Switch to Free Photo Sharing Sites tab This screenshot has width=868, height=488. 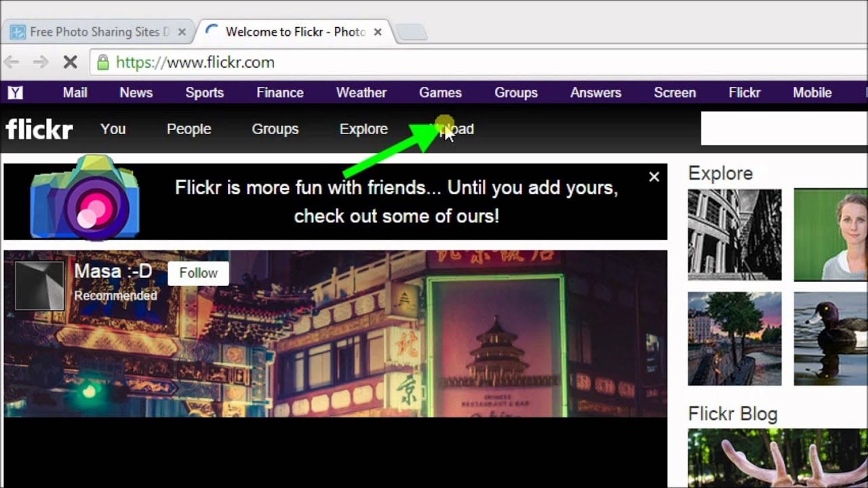click(98, 32)
